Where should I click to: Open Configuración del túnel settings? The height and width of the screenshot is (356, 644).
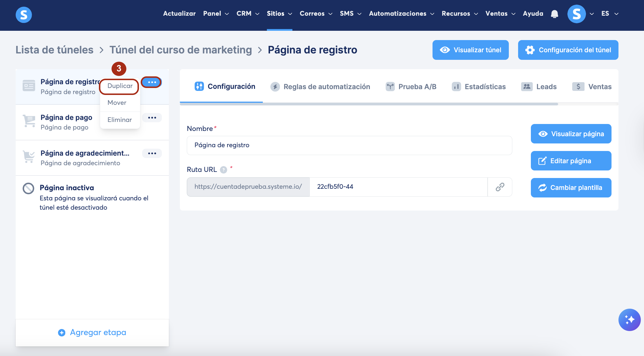[x=568, y=50]
